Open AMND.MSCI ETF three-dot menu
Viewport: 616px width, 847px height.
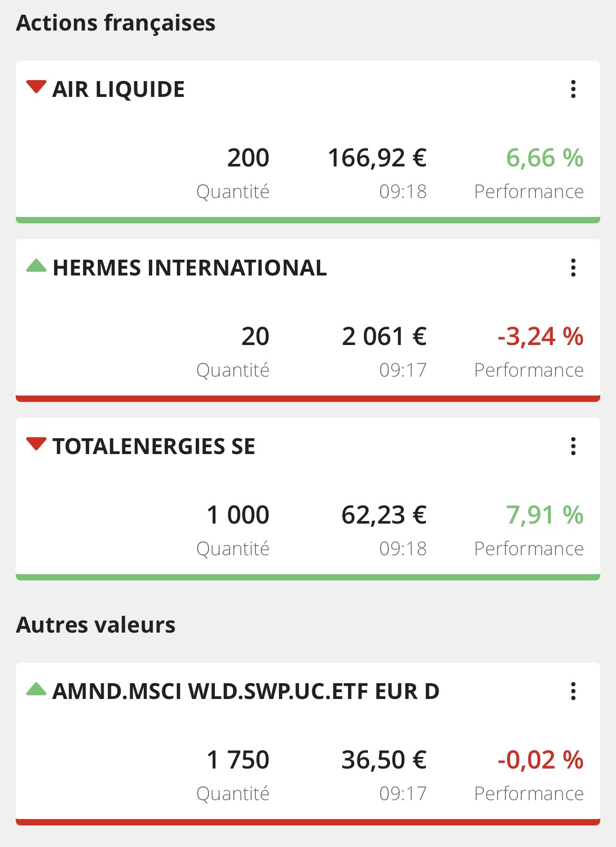click(x=573, y=691)
